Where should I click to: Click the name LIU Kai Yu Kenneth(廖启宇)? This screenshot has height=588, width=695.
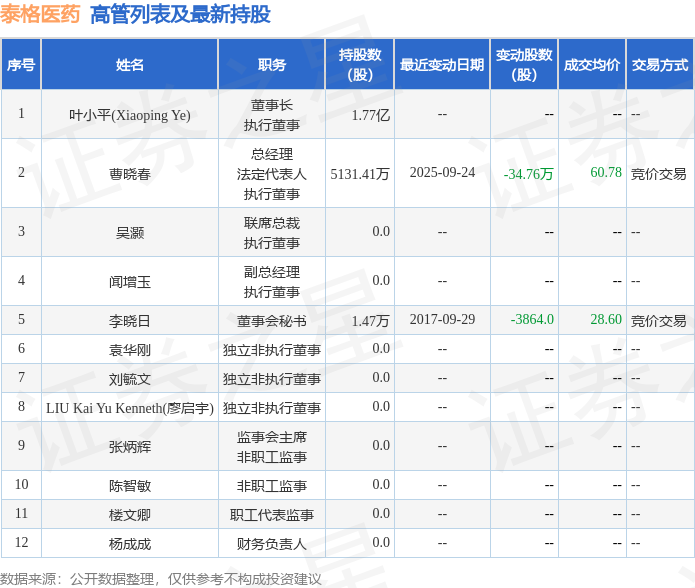pos(130,408)
